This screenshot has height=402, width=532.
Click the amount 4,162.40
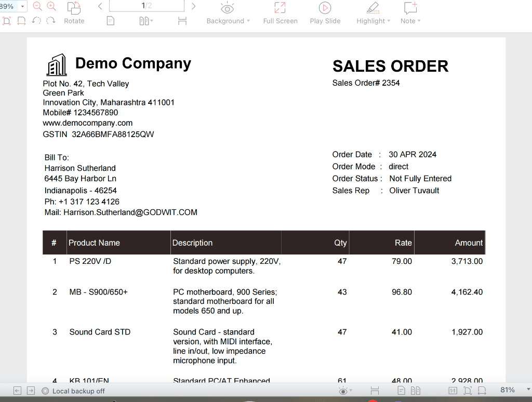[467, 292]
